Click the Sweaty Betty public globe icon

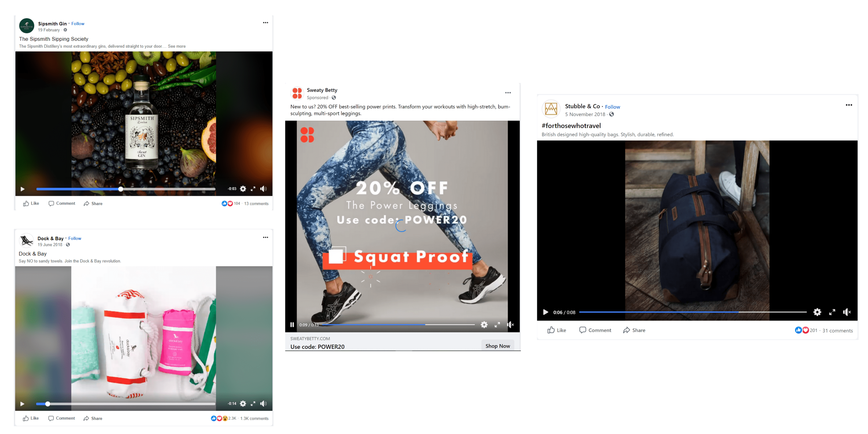coord(334,98)
